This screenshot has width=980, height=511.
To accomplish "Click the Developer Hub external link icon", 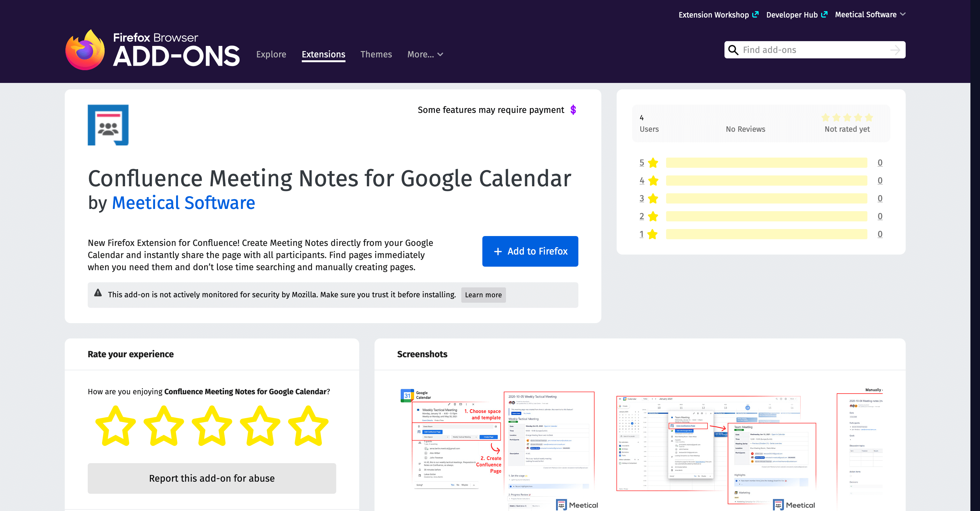I will pos(824,14).
